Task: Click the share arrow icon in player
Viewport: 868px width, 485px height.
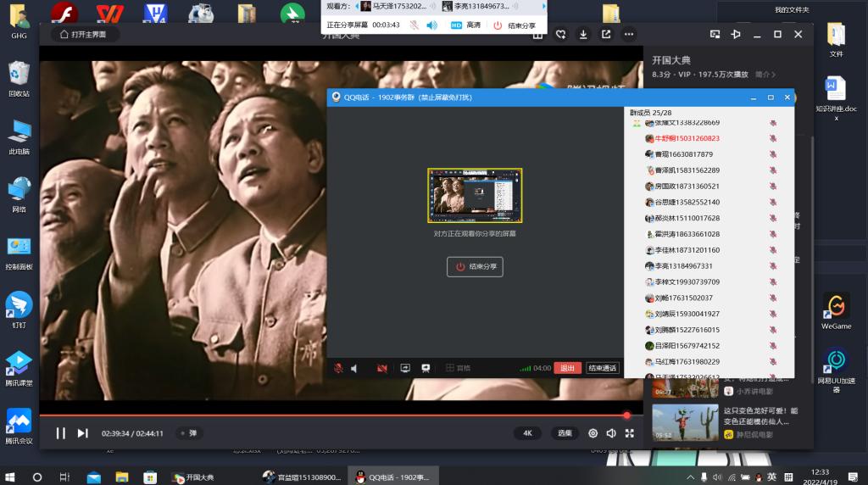Action: (x=606, y=34)
